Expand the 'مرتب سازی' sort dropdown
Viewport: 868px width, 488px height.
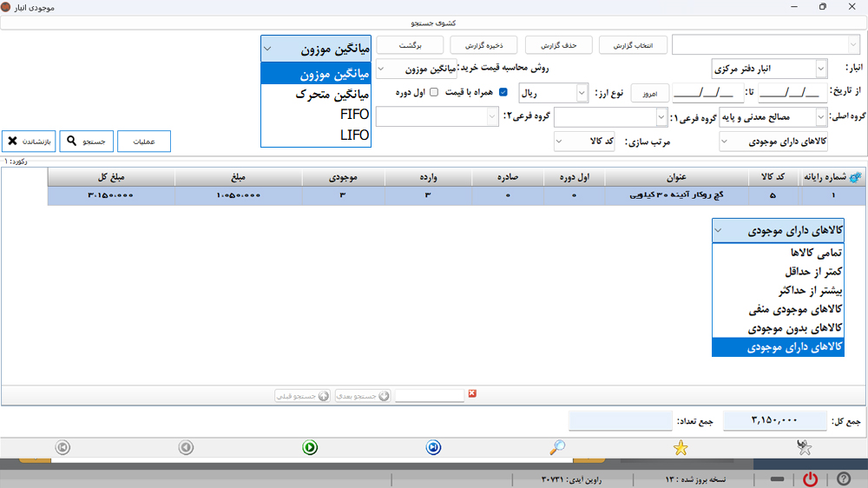pyautogui.click(x=560, y=141)
